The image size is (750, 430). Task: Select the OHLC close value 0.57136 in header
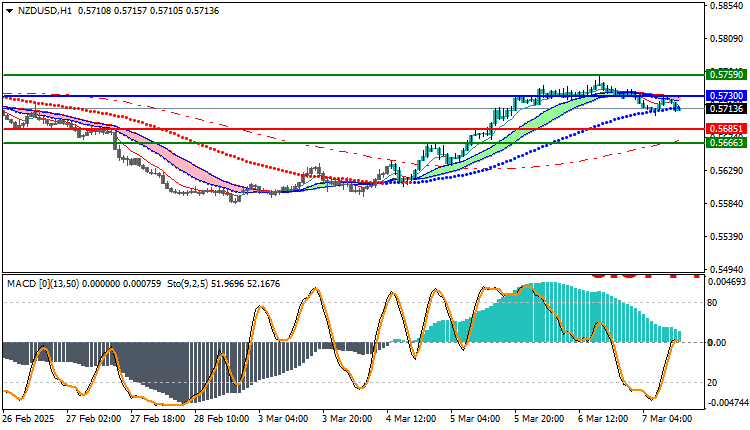point(202,11)
